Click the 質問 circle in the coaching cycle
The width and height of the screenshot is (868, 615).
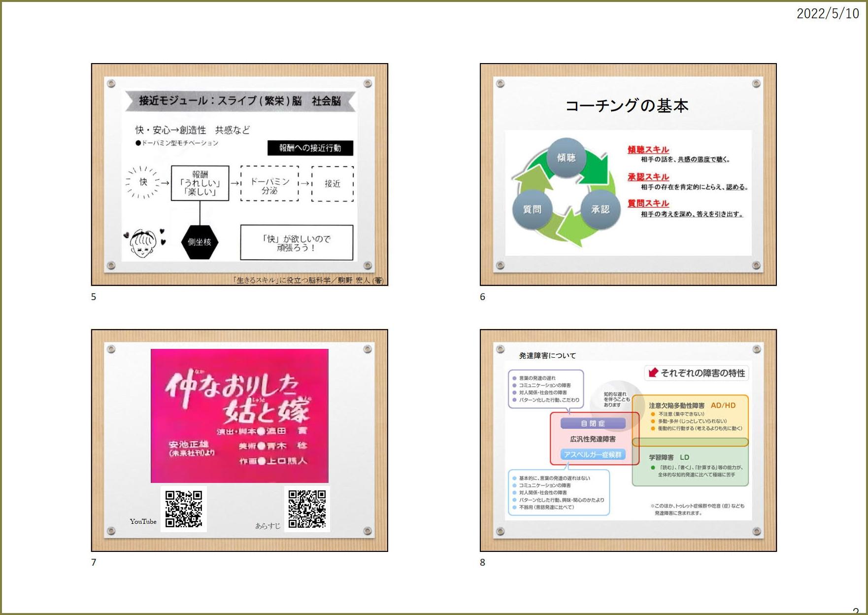coord(532,209)
